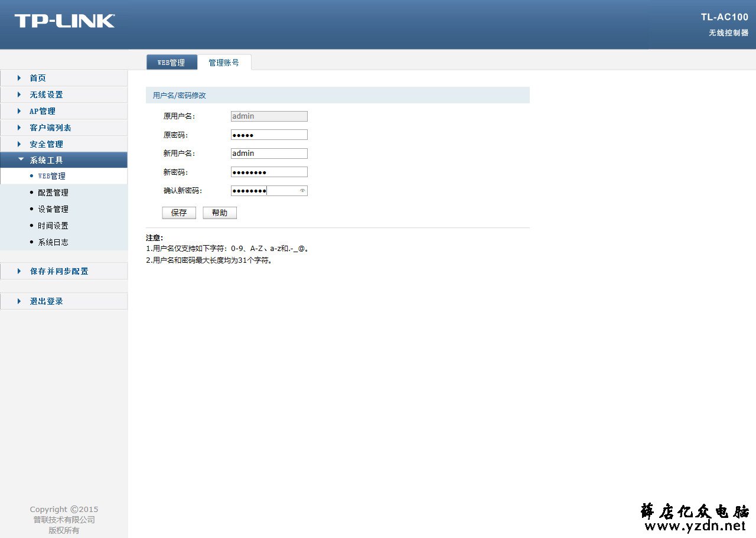Click the 原密码: label
Viewport: 756px width, 538px height.
coord(176,135)
